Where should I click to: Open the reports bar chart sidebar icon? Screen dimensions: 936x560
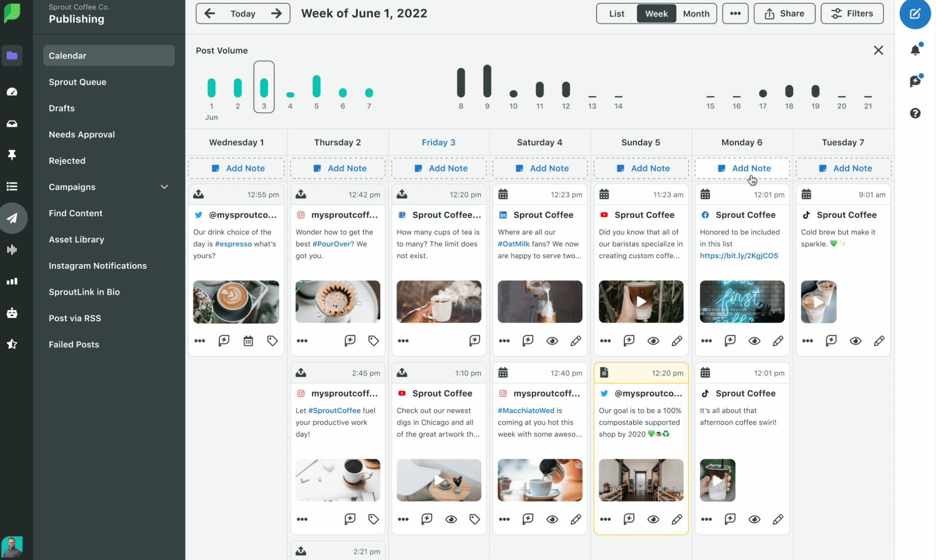pyautogui.click(x=12, y=281)
